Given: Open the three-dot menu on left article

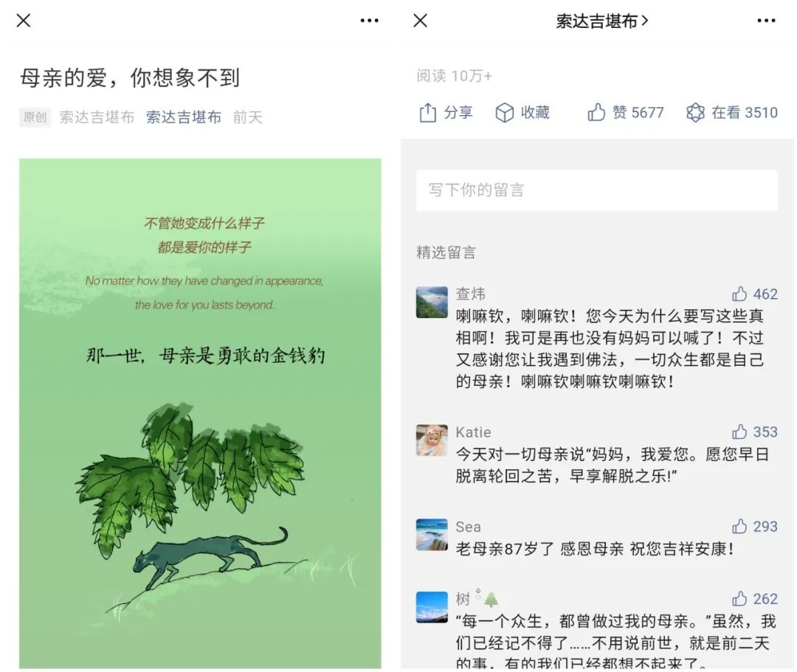Looking at the screenshot, I should coord(369,21).
